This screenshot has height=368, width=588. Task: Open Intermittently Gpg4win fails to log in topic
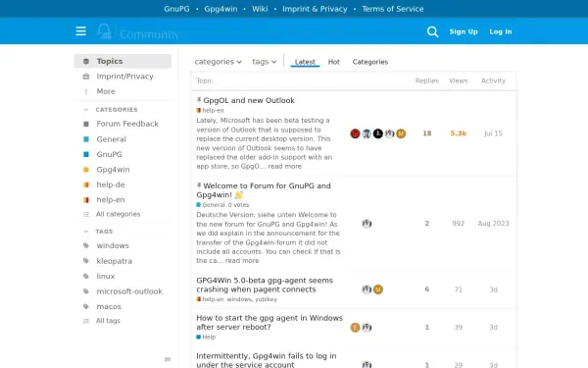[267, 360]
